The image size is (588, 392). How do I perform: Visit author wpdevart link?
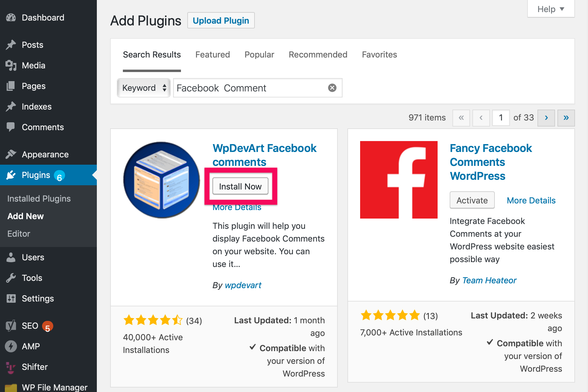pos(243,285)
